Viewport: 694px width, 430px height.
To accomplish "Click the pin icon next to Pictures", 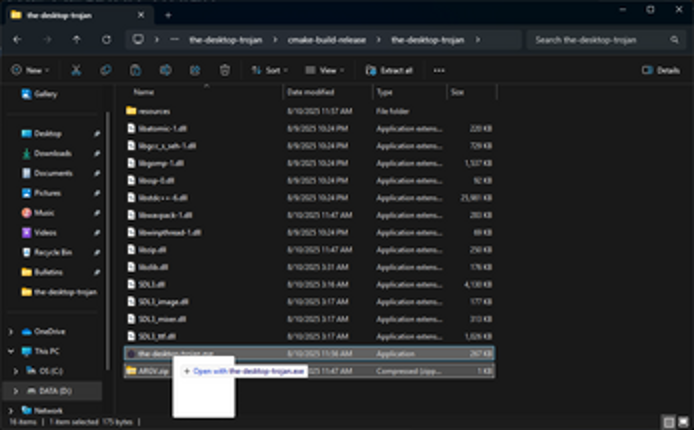I will pyautogui.click(x=96, y=193).
